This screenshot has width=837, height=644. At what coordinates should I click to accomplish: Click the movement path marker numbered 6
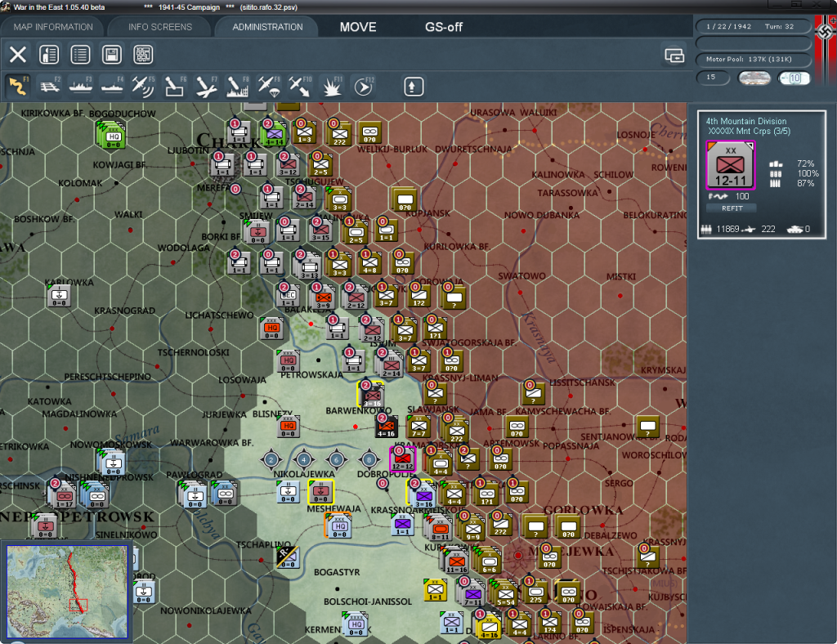(x=336, y=459)
